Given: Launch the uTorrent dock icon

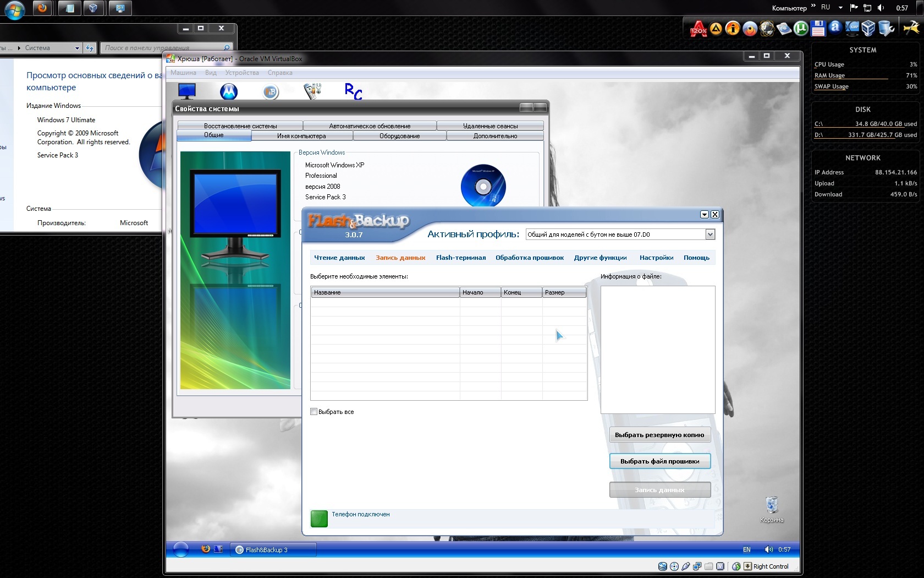Looking at the screenshot, I should point(801,29).
